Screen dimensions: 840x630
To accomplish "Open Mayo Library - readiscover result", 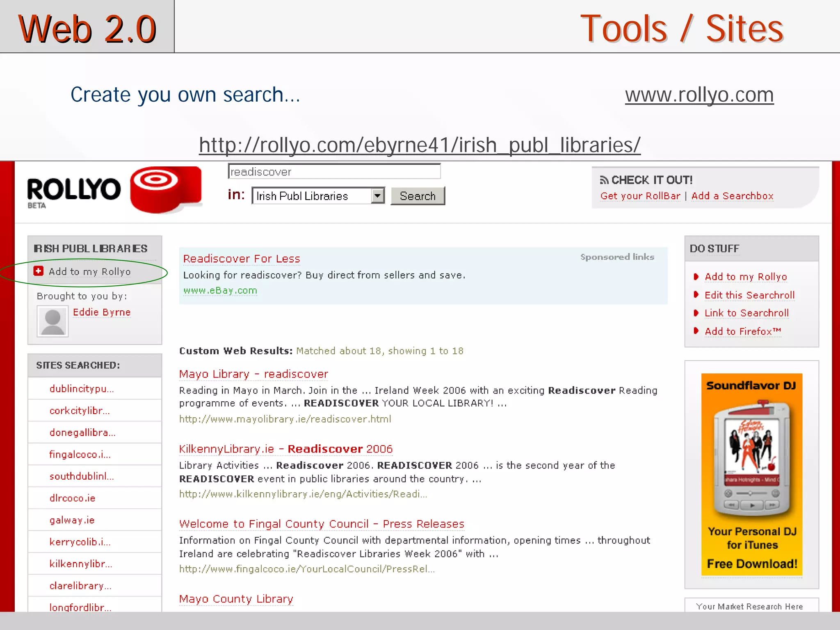I will pos(253,374).
